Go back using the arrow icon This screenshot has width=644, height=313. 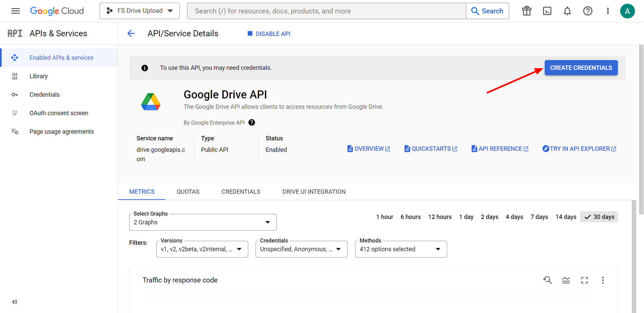[131, 34]
